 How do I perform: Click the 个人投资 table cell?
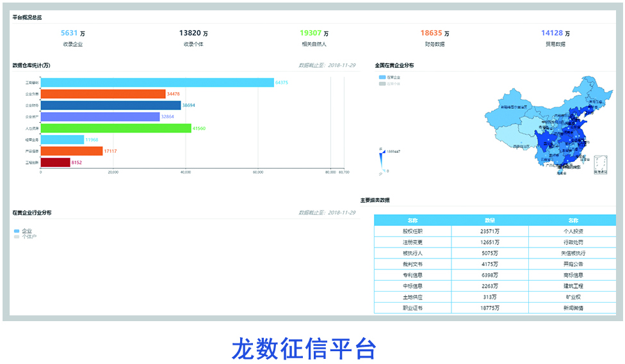[572, 231]
